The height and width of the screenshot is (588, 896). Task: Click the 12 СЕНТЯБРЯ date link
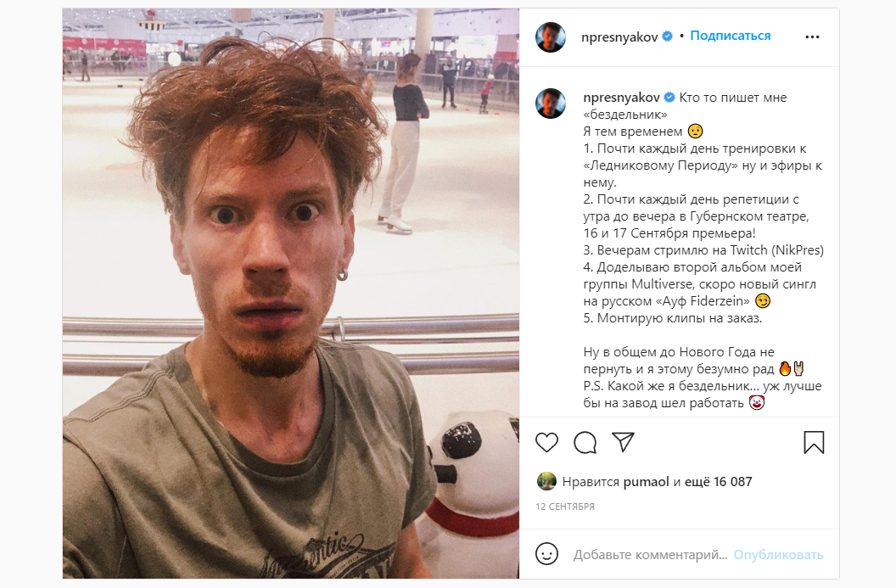tap(564, 507)
